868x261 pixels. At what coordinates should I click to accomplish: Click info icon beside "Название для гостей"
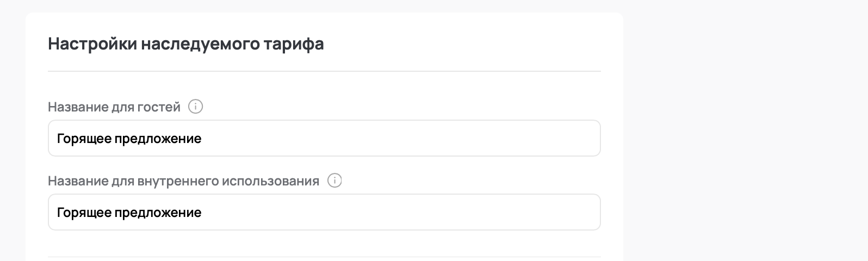pos(195,107)
